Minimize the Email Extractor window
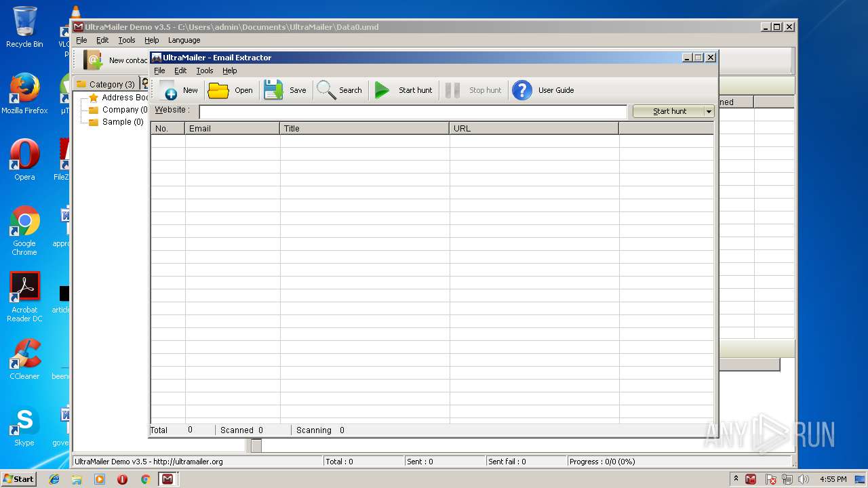 [686, 58]
